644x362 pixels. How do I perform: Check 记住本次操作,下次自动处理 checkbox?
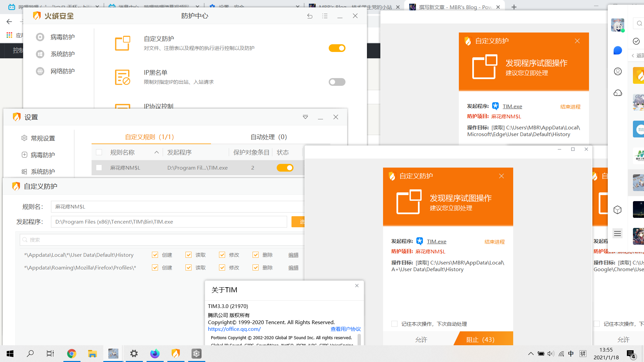[x=394, y=324]
